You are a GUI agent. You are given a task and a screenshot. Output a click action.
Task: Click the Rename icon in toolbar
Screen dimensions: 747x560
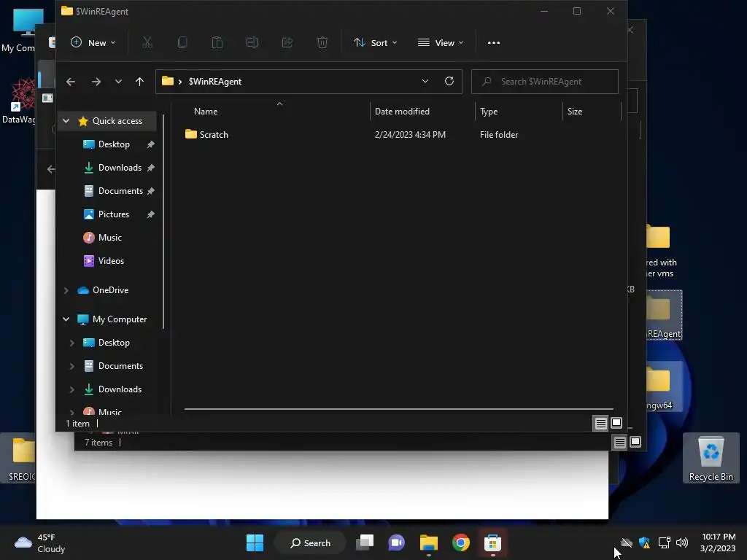pos(252,43)
